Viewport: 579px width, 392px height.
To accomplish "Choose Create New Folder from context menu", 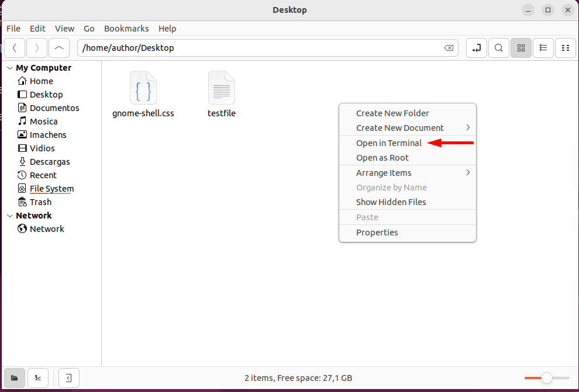I will tap(408, 113).
